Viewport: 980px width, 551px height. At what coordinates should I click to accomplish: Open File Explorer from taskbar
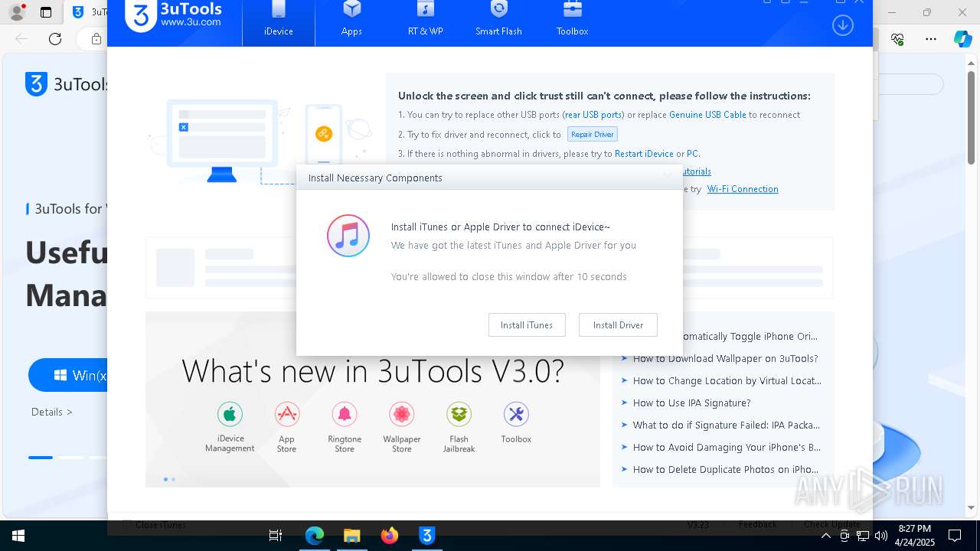[x=351, y=536]
